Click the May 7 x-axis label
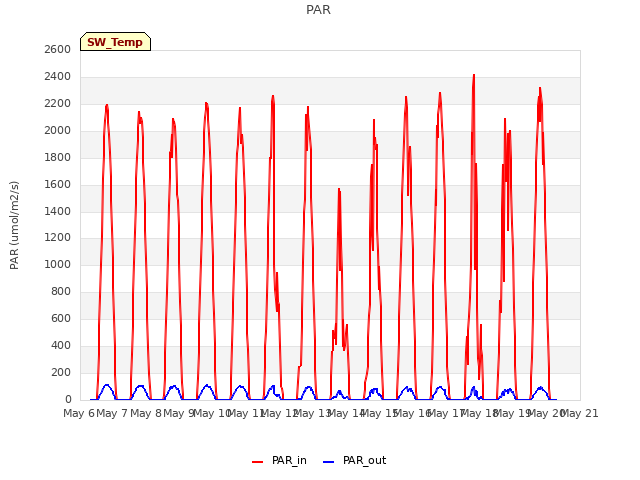640x480 pixels. (x=112, y=413)
